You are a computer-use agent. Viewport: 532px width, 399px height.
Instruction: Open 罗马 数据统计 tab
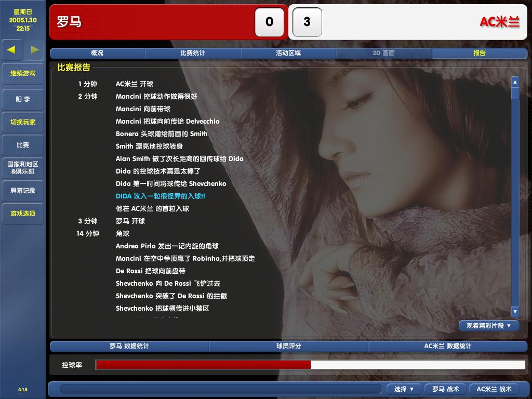[129, 346]
